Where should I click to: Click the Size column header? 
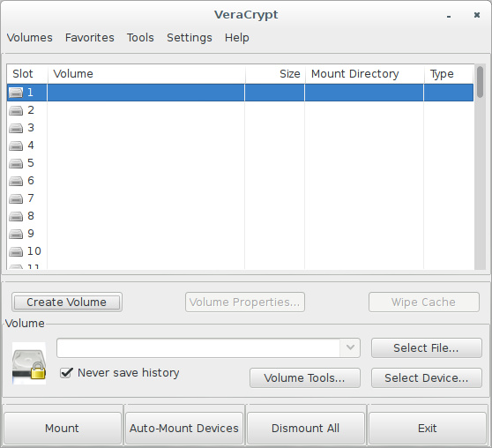click(275, 74)
